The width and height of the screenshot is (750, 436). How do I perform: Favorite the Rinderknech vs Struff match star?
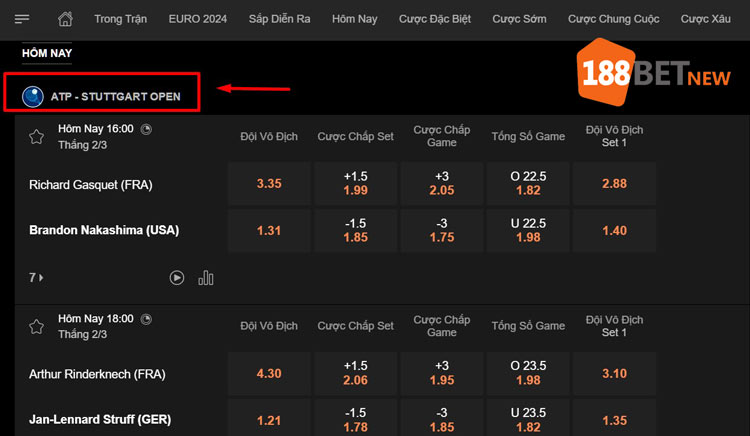36,327
